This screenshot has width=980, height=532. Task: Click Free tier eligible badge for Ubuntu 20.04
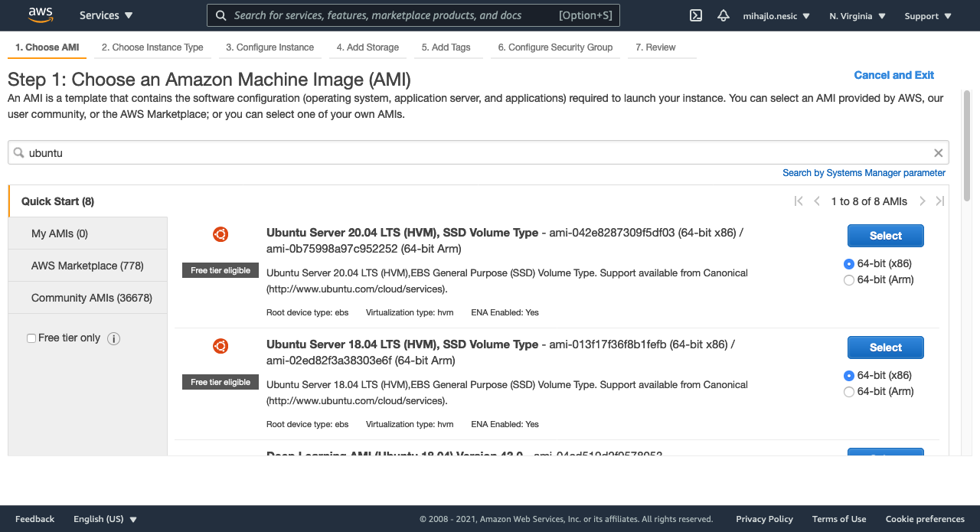pyautogui.click(x=220, y=270)
